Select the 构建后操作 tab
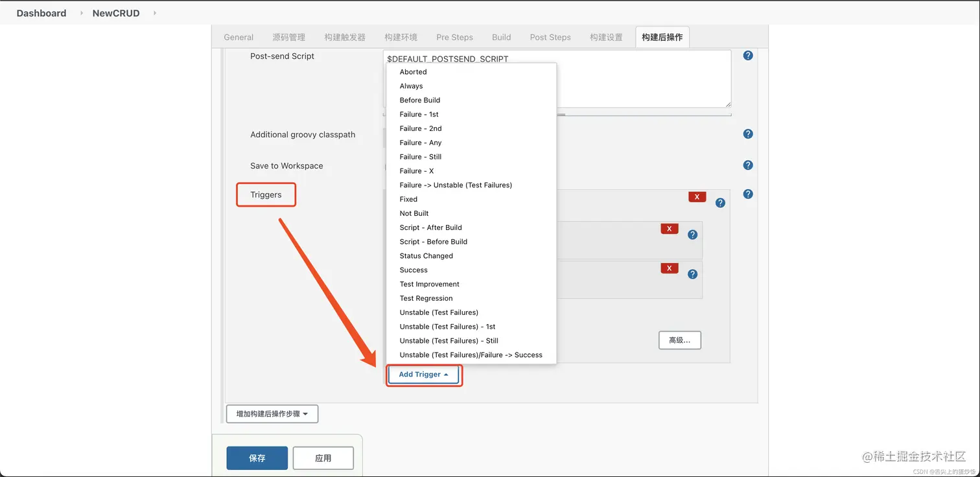 (x=662, y=37)
